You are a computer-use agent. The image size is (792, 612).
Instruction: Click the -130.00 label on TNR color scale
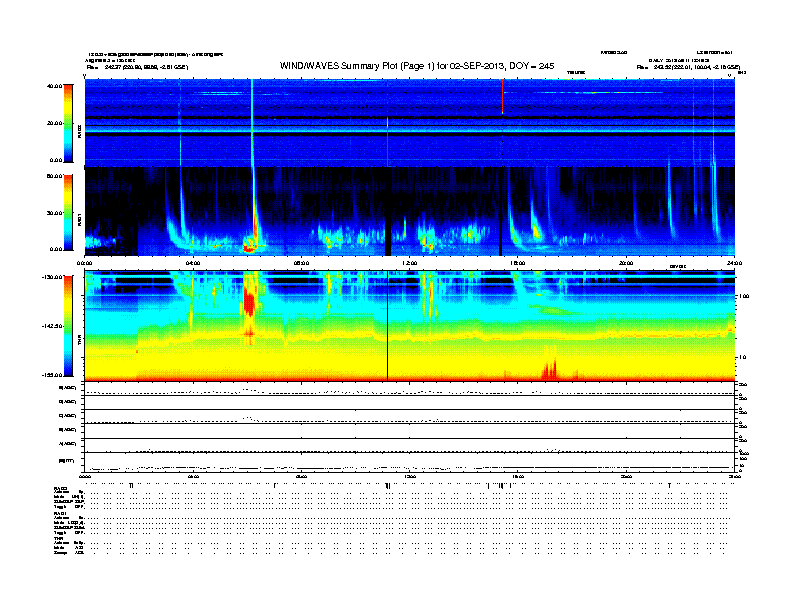(x=52, y=277)
